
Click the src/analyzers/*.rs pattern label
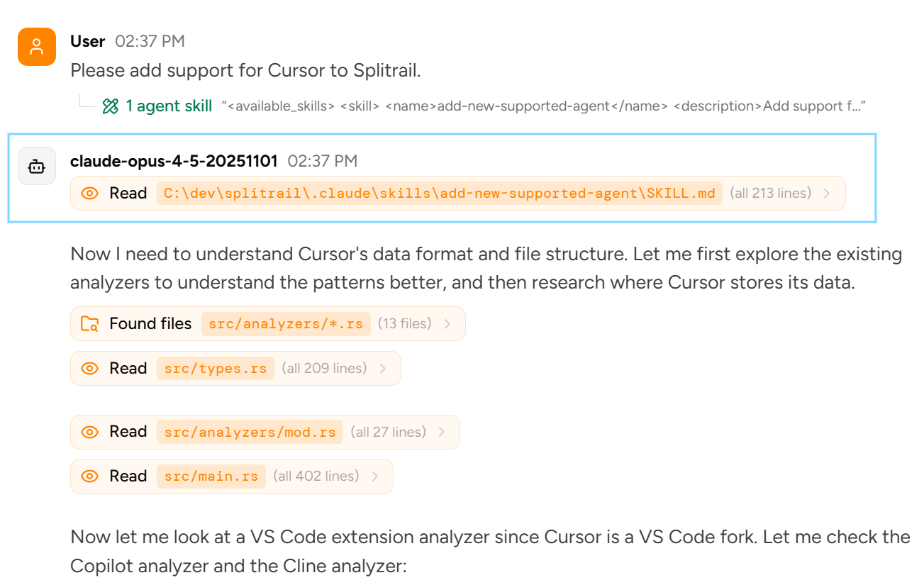[x=286, y=324]
